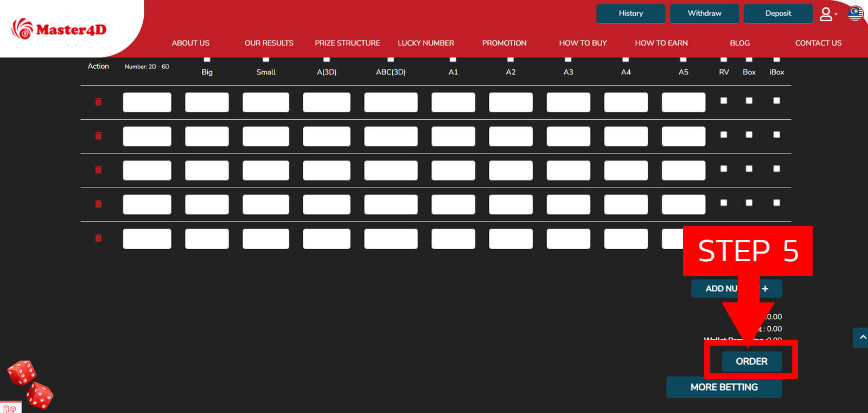Image resolution: width=868 pixels, height=413 pixels.
Task: Go to the HOW TO BUY page
Action: click(583, 43)
